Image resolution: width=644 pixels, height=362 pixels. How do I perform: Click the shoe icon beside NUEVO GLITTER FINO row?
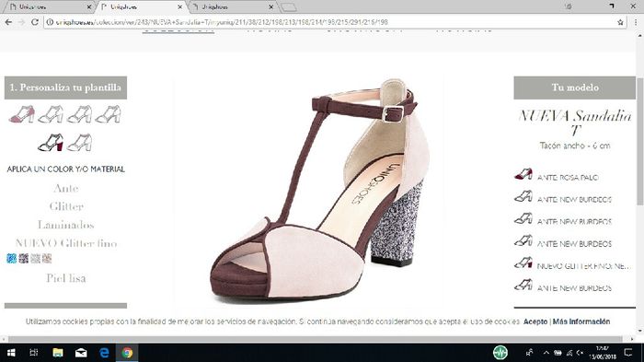pos(523,263)
